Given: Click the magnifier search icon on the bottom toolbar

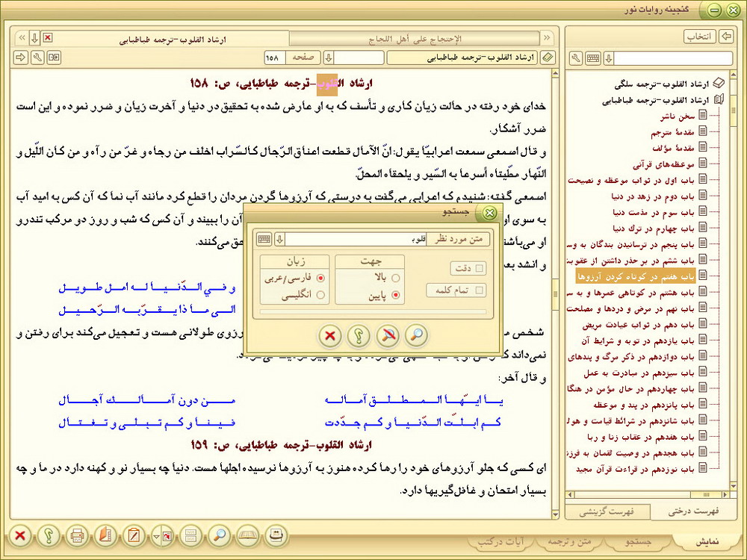Looking at the screenshot, I should 219,536.
